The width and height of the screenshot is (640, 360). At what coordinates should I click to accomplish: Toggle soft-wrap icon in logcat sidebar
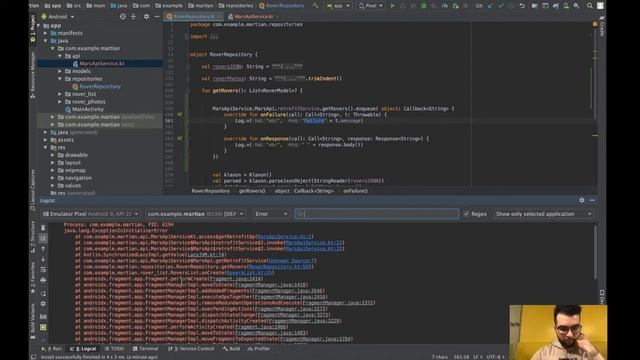click(x=43, y=269)
